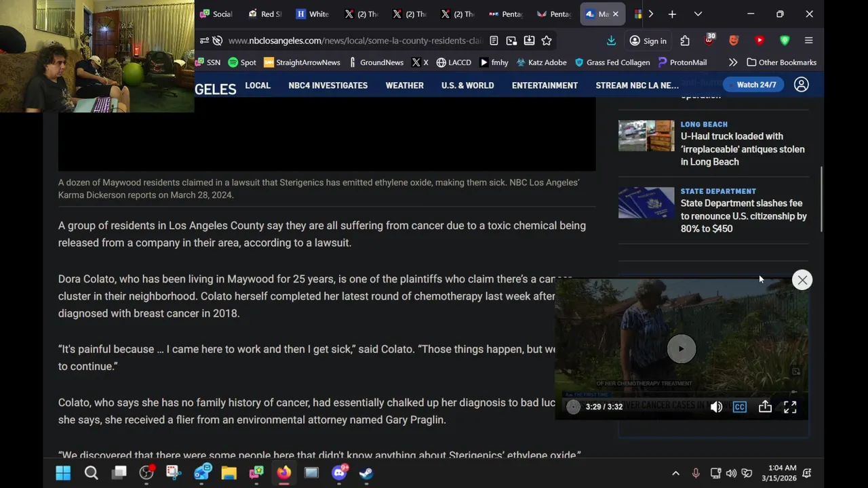Open the SSN bookmark
This screenshot has height=488, width=868.
pos(209,62)
